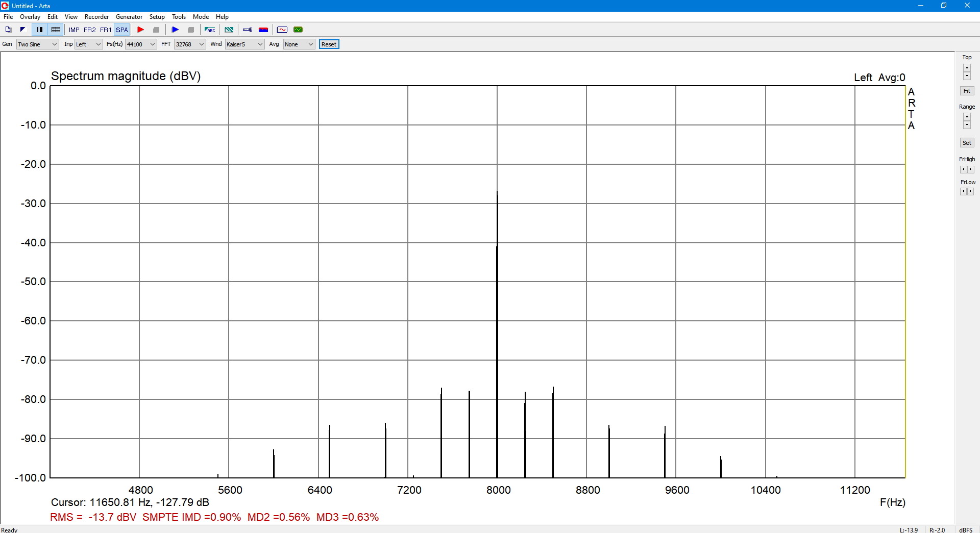This screenshot has height=533, width=980.
Task: Open the Avg None averaging dropdown
Action: click(x=299, y=44)
